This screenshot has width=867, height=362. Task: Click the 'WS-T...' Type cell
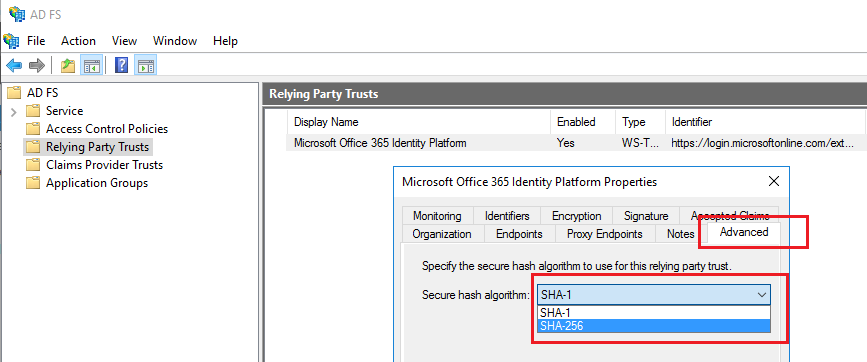pos(640,143)
